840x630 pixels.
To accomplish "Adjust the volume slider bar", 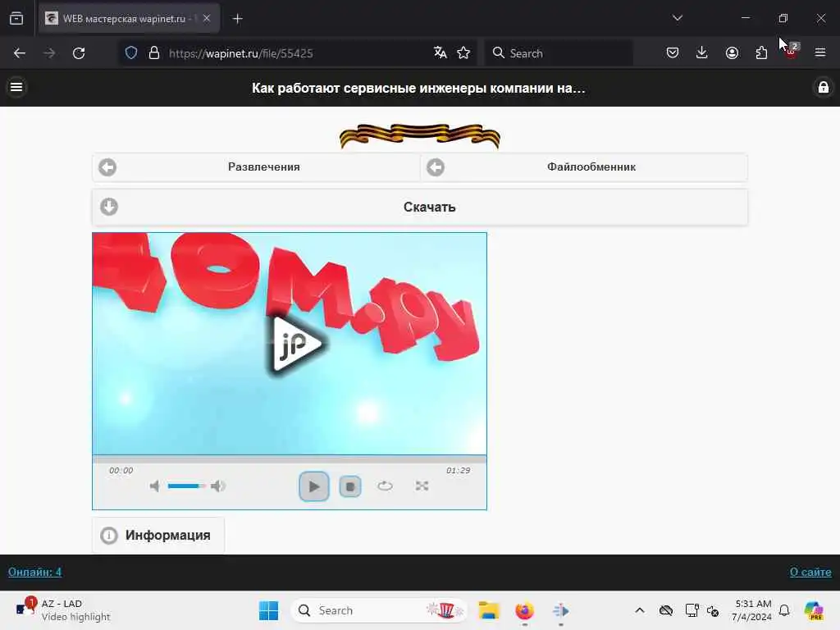I will pos(186,486).
